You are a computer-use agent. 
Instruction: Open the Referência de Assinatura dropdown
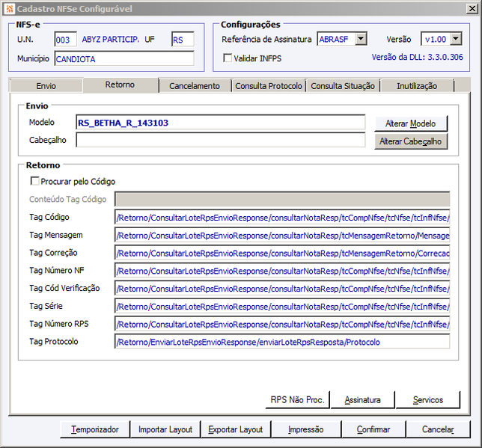tap(361, 39)
